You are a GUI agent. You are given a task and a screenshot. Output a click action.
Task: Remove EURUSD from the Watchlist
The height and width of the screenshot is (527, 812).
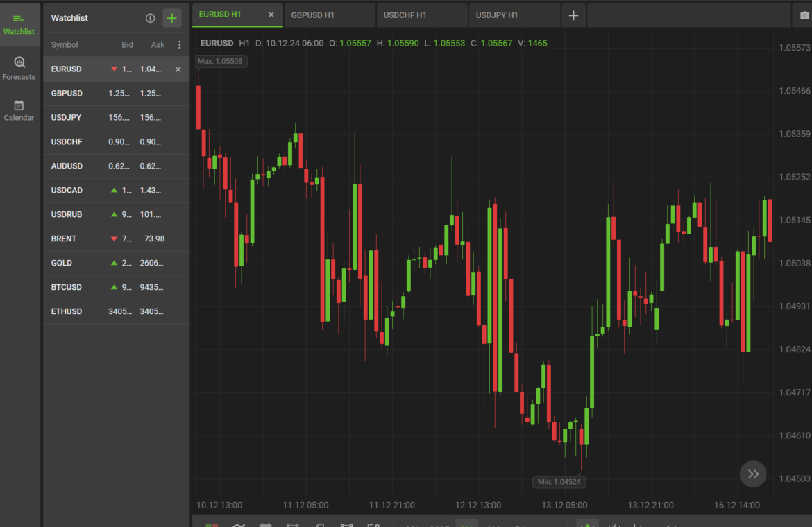tap(178, 69)
